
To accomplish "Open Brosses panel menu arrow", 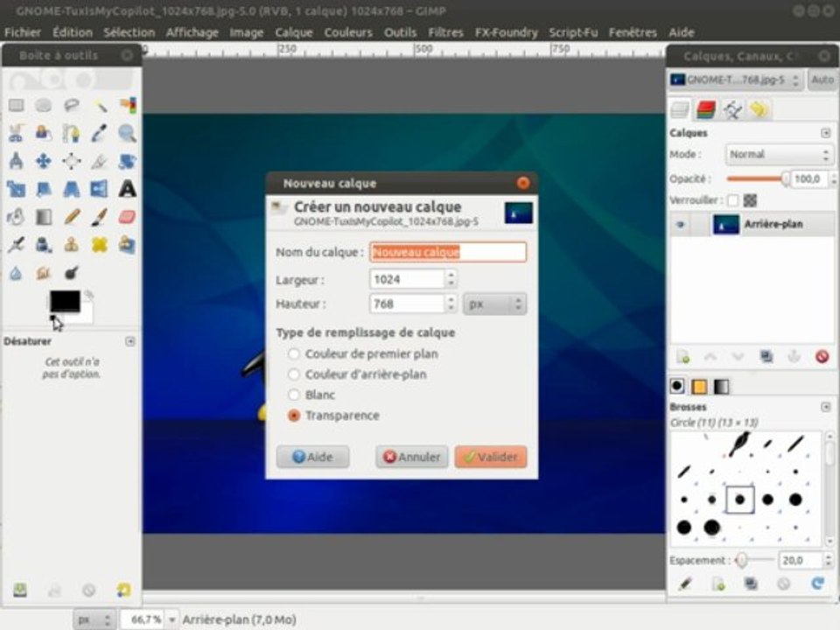I will pyautogui.click(x=825, y=407).
